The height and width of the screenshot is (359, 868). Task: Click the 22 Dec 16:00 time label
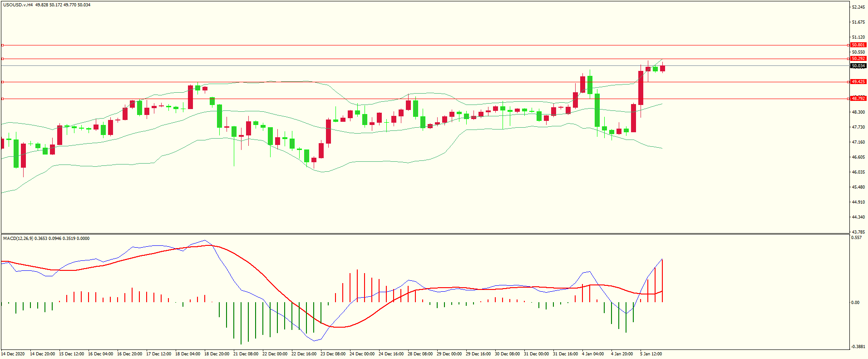[304, 354]
